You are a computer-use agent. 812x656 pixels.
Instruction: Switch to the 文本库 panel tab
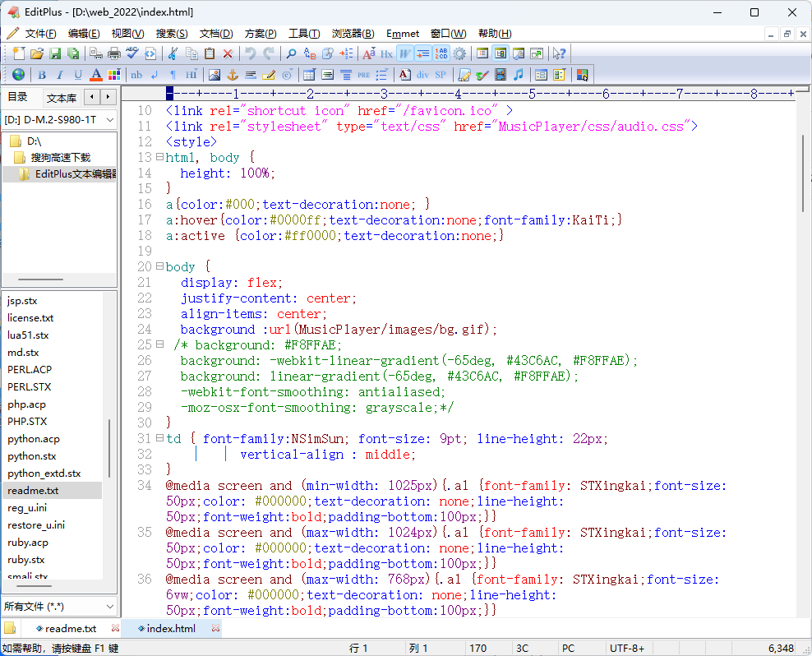[61, 98]
